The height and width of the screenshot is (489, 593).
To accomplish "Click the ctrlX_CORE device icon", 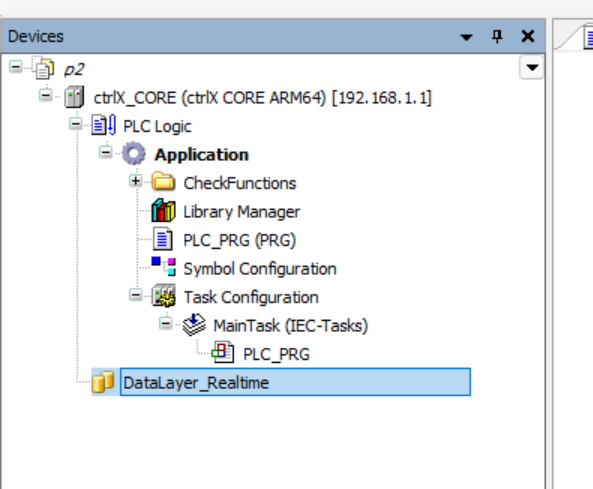I will pyautogui.click(x=74, y=97).
